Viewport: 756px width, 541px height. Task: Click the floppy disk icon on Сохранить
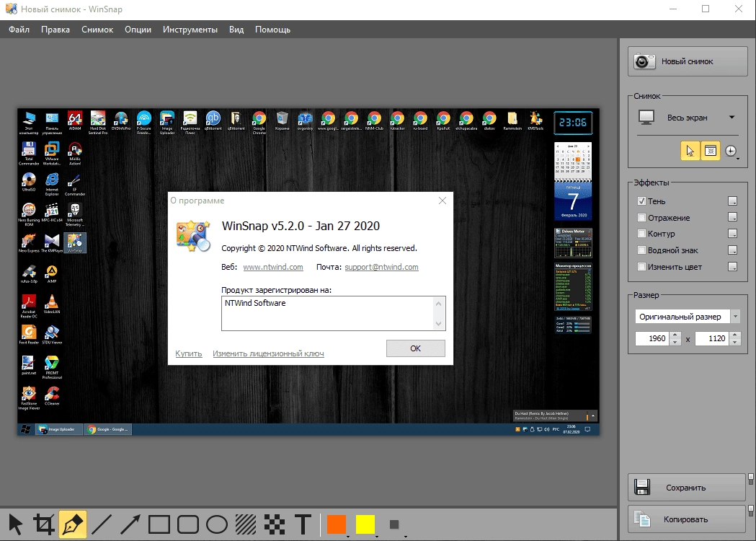tap(642, 488)
